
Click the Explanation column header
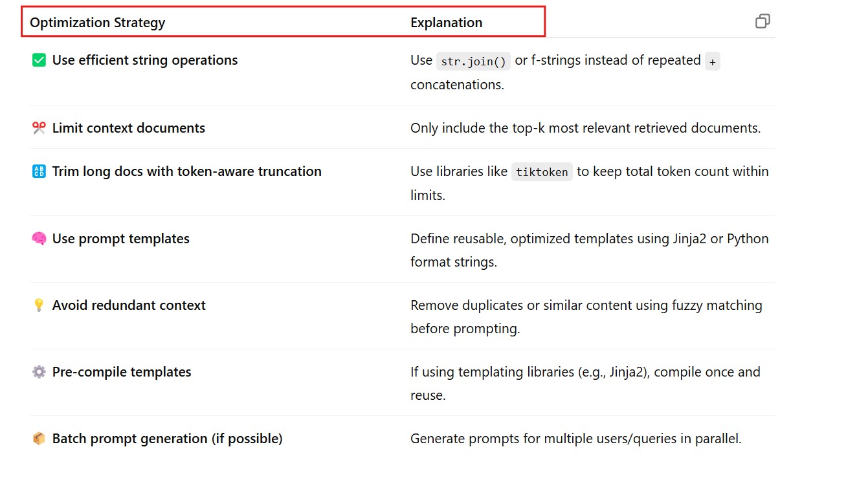click(446, 23)
